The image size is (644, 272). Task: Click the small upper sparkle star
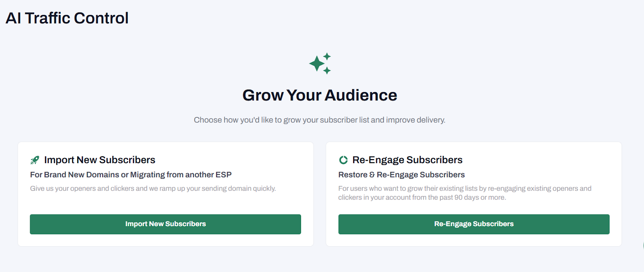click(x=327, y=56)
